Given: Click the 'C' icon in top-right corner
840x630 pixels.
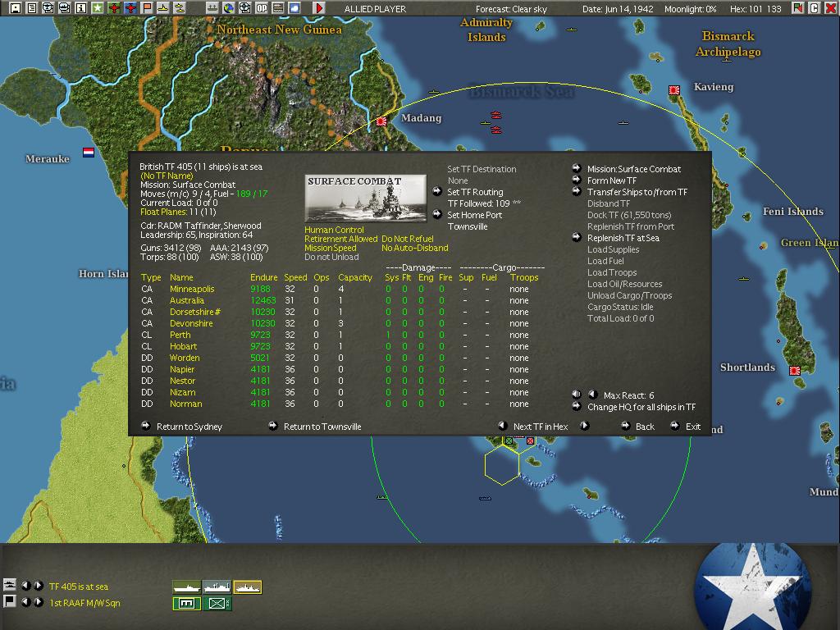Looking at the screenshot, I should coord(814,7).
